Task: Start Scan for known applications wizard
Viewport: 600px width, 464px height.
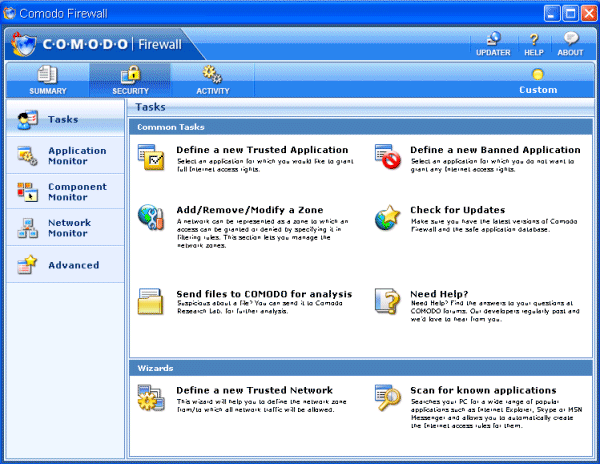Action: coord(483,390)
